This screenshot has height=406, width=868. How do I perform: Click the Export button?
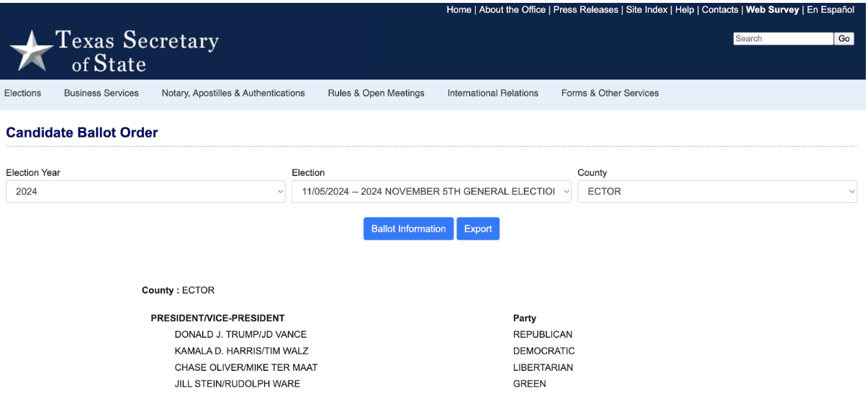coord(478,229)
